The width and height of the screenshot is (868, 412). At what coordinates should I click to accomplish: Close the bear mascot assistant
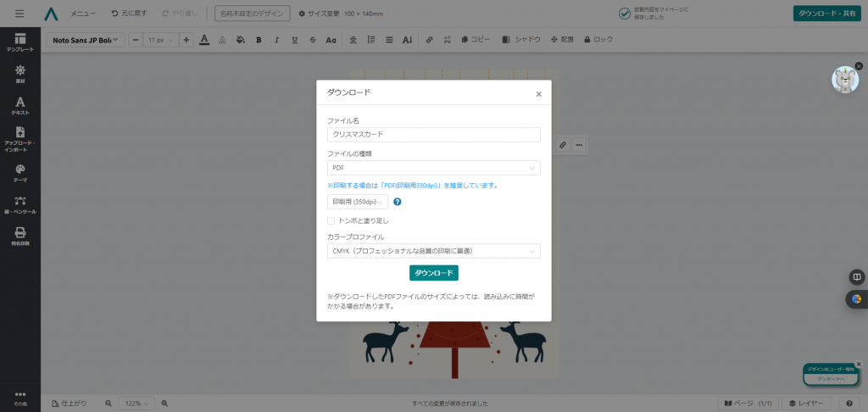point(859,66)
